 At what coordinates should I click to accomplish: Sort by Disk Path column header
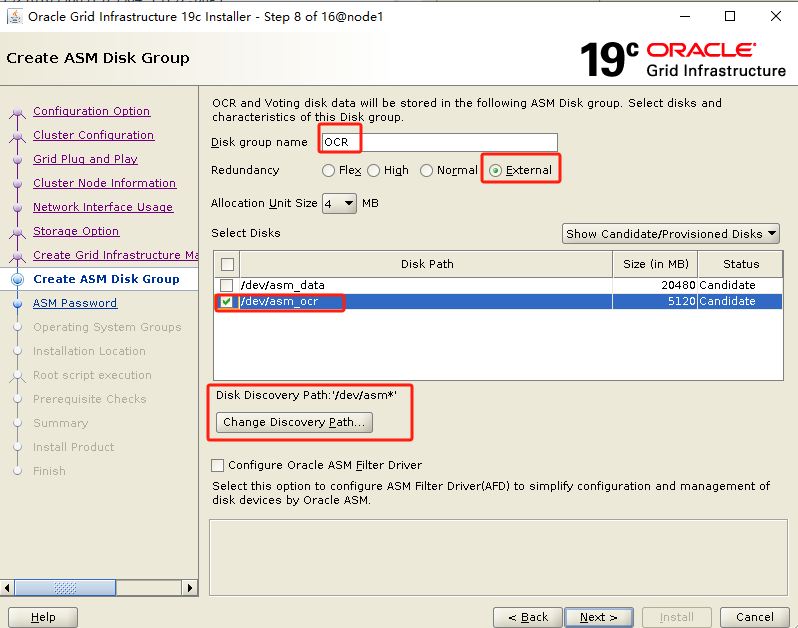(426, 264)
